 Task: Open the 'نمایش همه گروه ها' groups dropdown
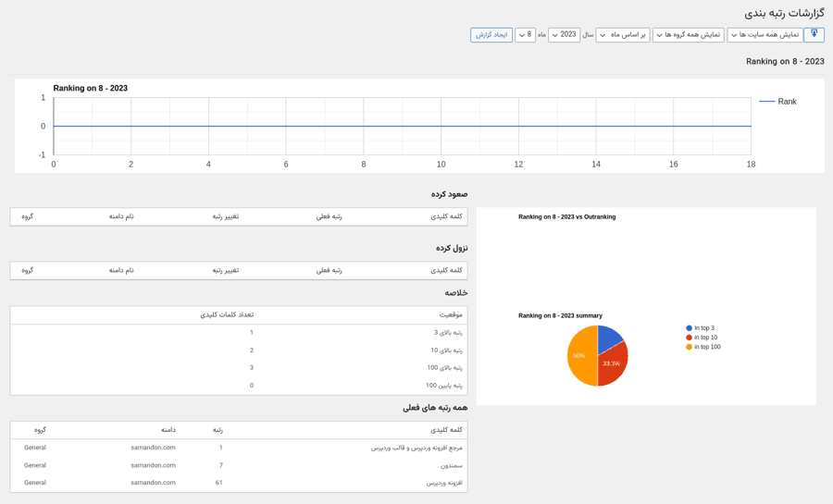click(689, 35)
